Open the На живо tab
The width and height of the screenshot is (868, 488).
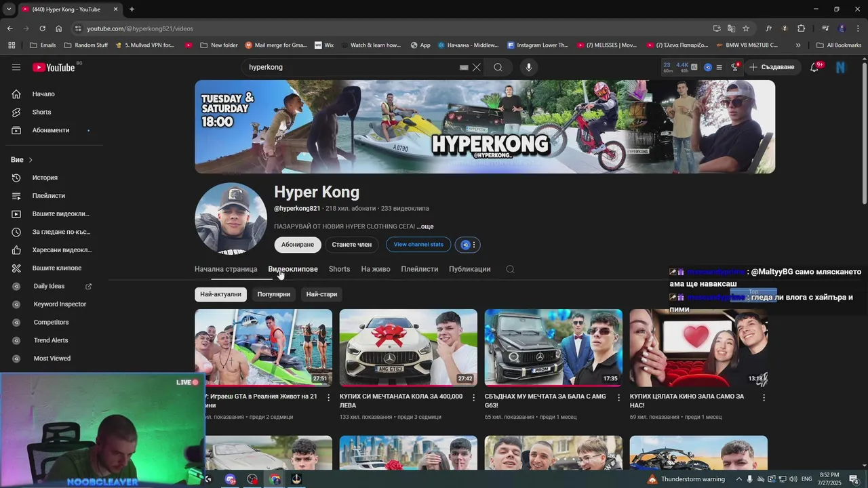376,269
